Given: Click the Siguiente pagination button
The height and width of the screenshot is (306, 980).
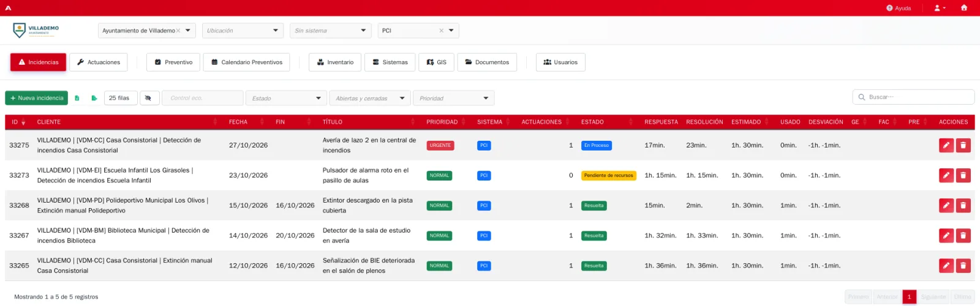Looking at the screenshot, I should tap(933, 297).
